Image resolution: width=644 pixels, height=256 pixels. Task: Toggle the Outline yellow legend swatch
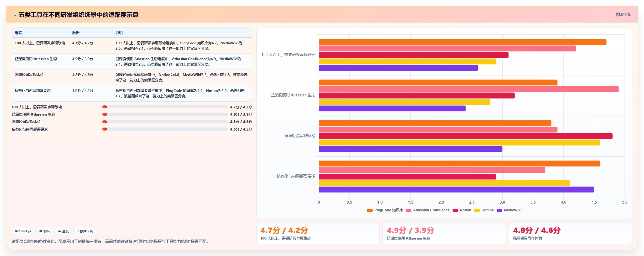tap(477, 210)
